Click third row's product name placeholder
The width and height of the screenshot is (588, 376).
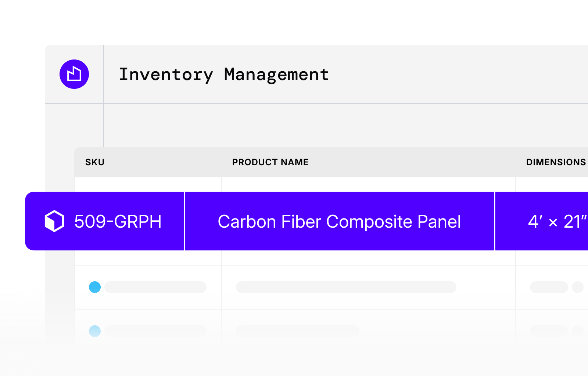pos(298,331)
